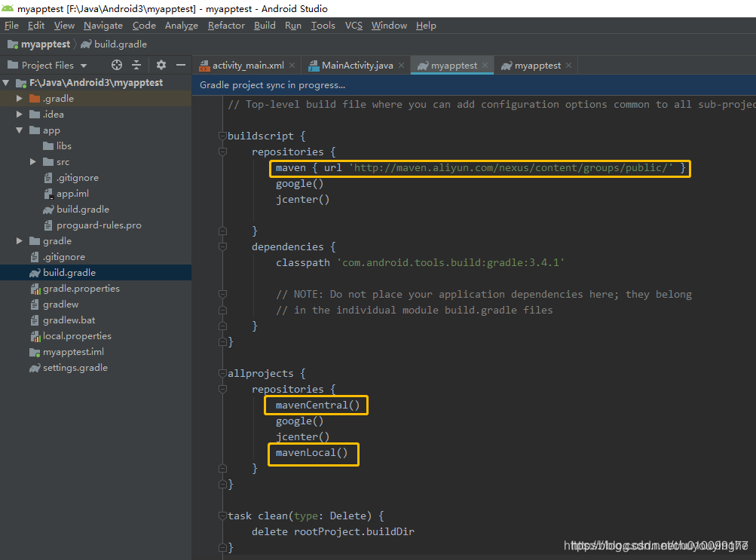Click myapptest breadcrumb in navigation bar
This screenshot has height=560, width=756.
[x=39, y=44]
